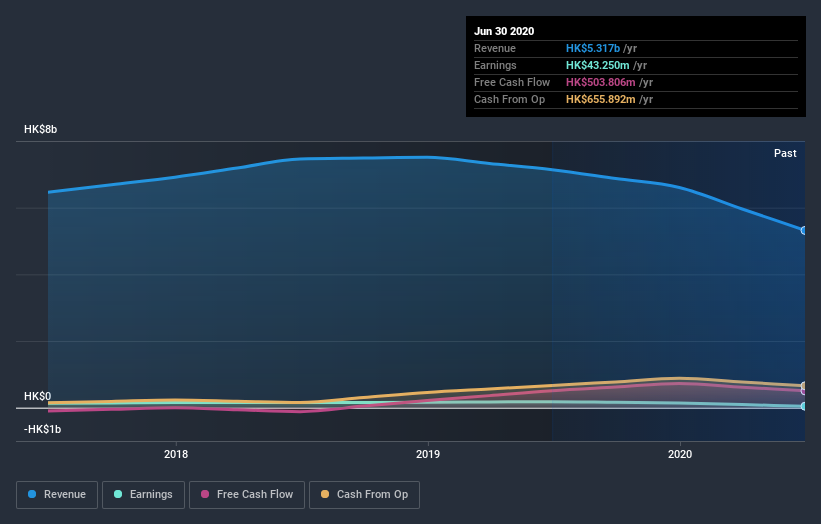This screenshot has height=524, width=821.
Task: Select the Revenue data point at Jun 2020
Action: pos(803,230)
